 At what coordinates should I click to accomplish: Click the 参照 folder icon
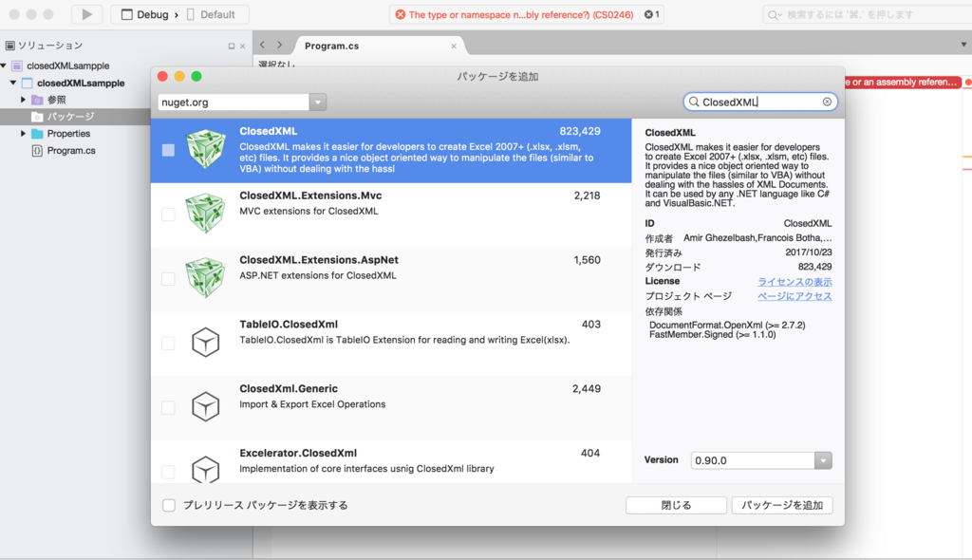coord(37,100)
